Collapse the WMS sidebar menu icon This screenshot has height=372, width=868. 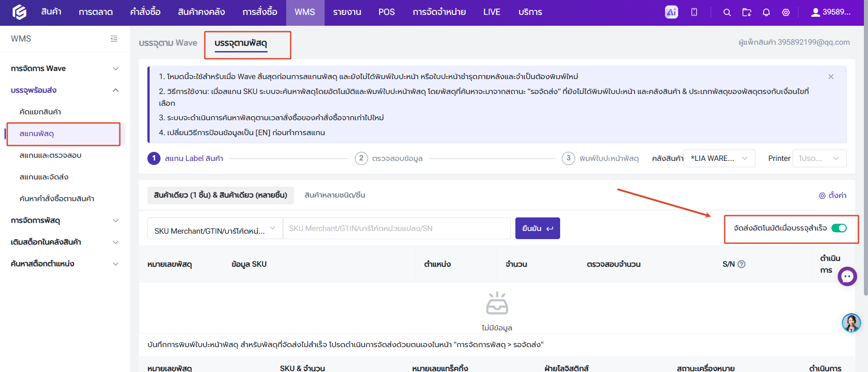(114, 39)
